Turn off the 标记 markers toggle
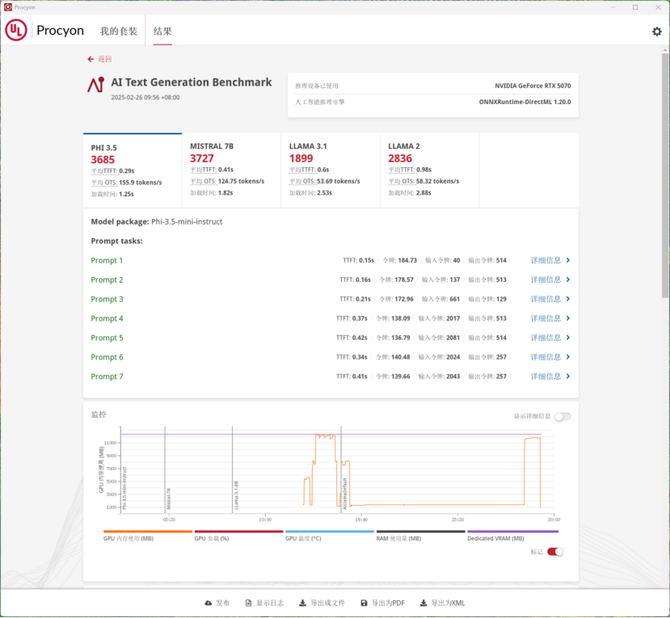The image size is (670, 618). pos(554,551)
